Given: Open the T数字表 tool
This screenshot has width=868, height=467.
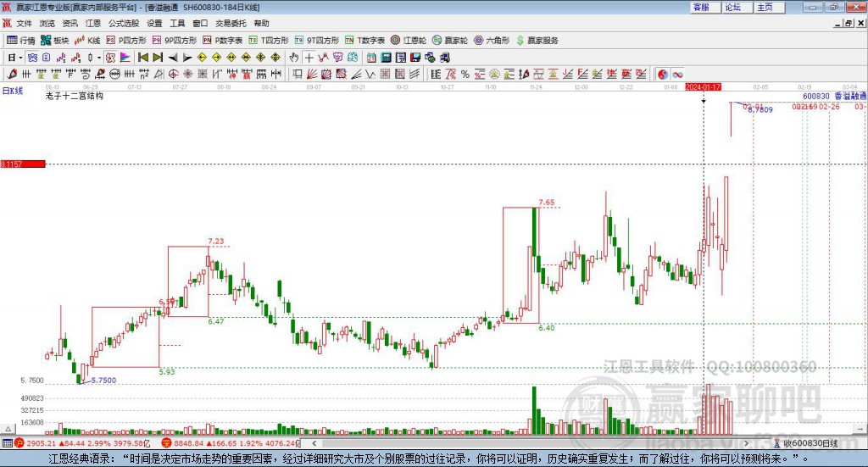Looking at the screenshot, I should (x=364, y=41).
